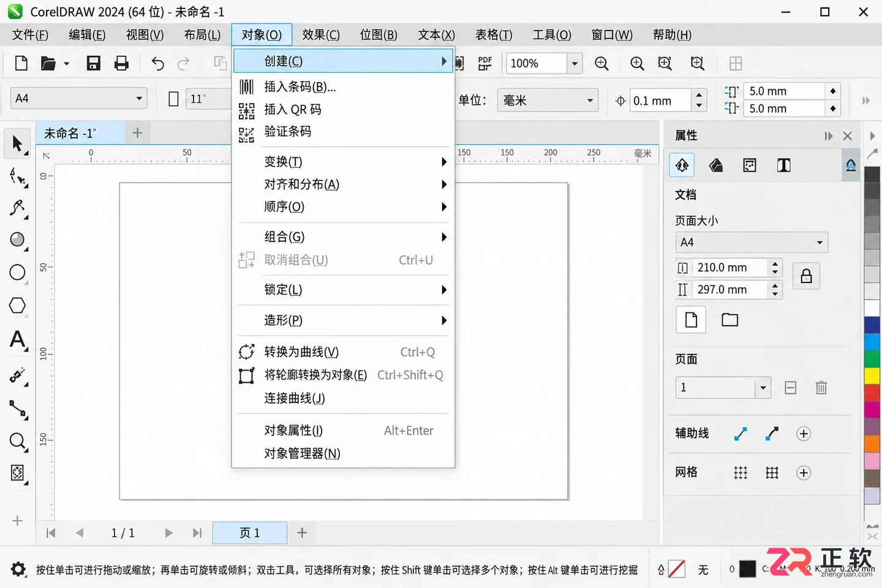Expand the 创建(C) submenu

click(x=344, y=61)
